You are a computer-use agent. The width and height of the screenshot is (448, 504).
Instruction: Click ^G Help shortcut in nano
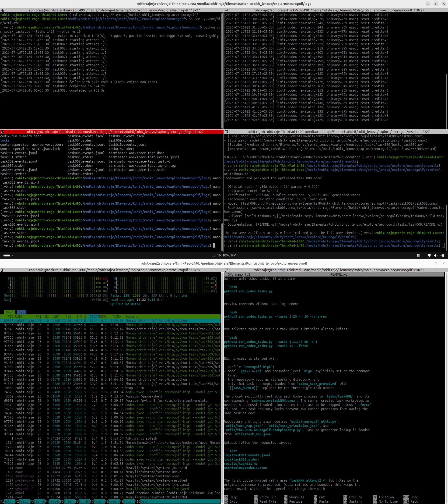click(x=231, y=497)
